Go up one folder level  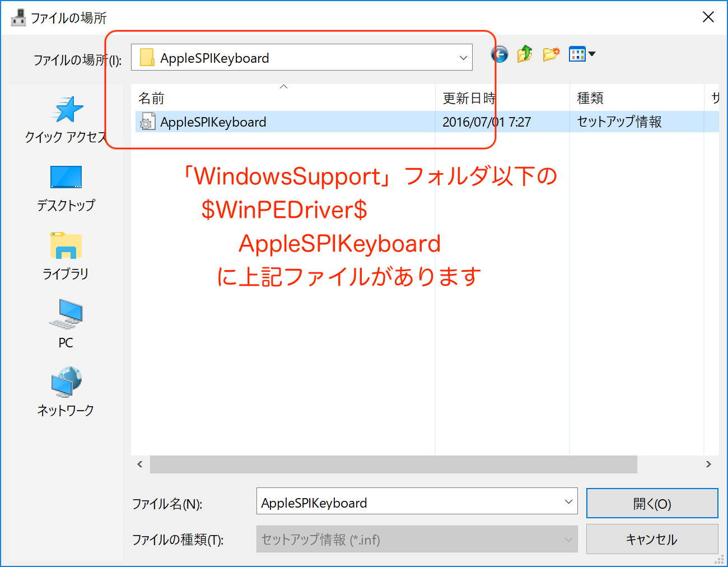525,54
